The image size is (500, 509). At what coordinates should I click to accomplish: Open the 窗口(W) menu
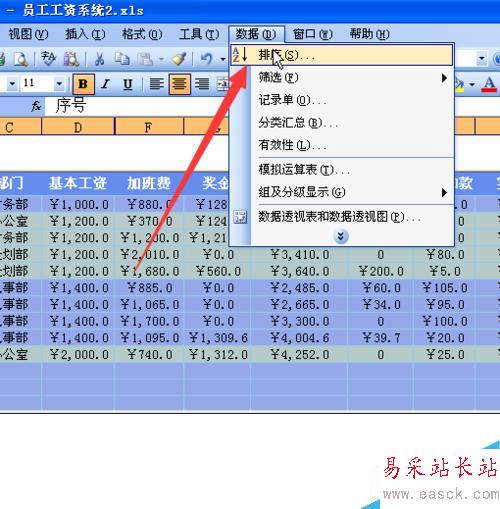[x=313, y=34]
